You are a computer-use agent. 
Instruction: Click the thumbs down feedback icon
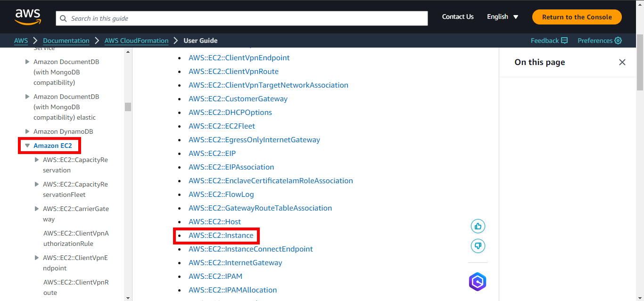(478, 246)
